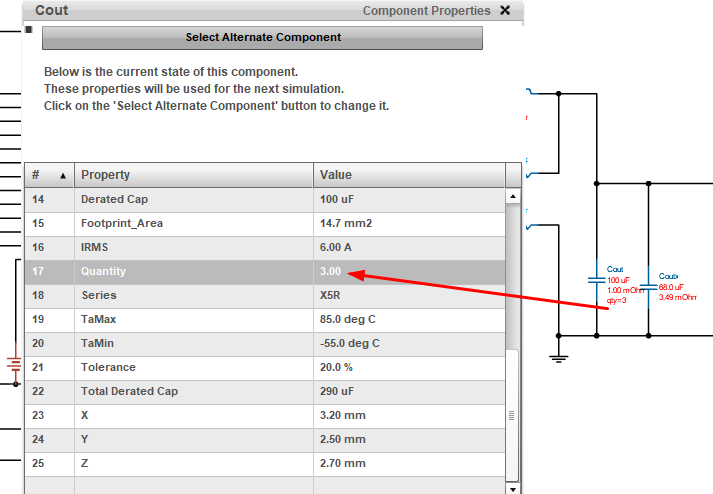Click the 2.50 mm value
The image size is (713, 494).
click(x=342, y=440)
